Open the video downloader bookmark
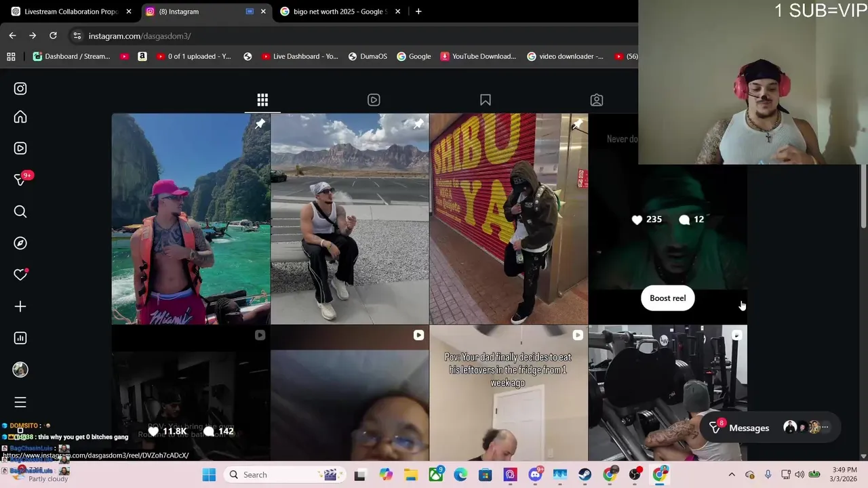Viewport: 868px width, 488px height. pyautogui.click(x=565, y=56)
